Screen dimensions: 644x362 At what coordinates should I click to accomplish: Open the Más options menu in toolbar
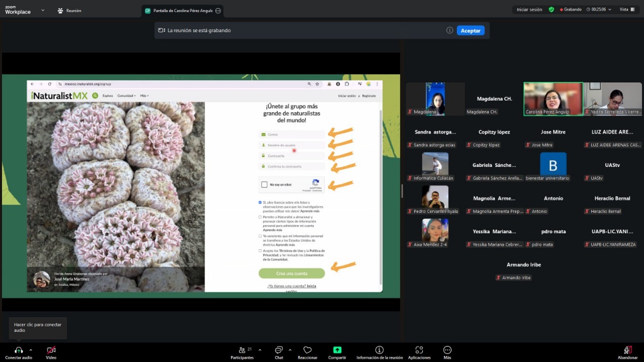[x=447, y=352]
